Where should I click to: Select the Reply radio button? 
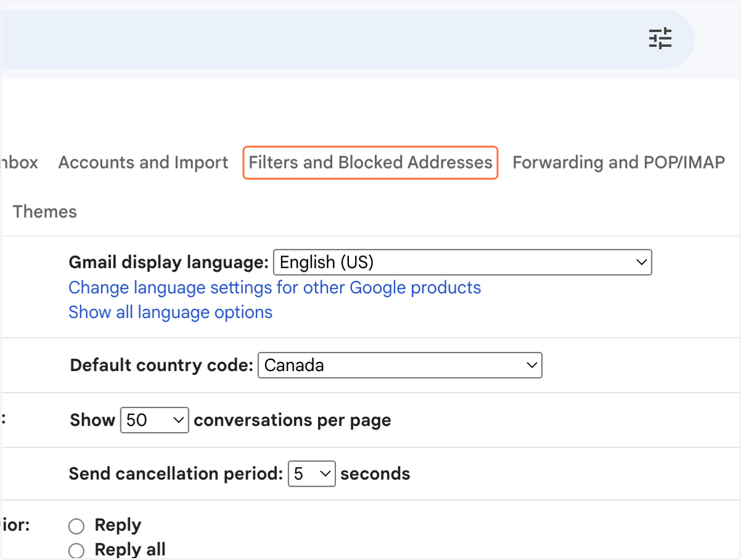77,526
